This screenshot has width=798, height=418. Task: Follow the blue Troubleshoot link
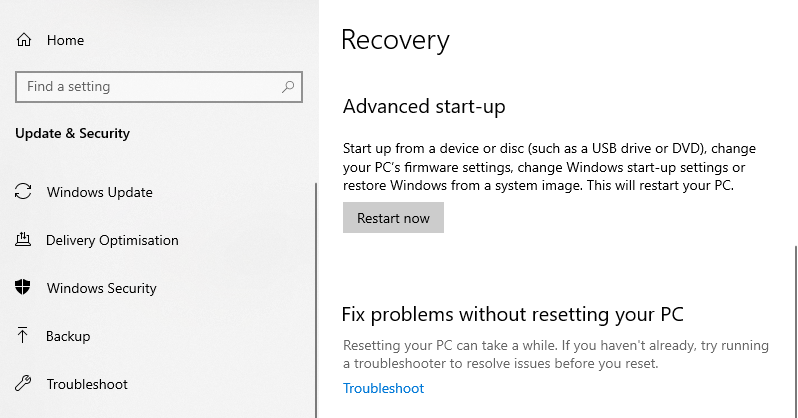[x=383, y=388]
